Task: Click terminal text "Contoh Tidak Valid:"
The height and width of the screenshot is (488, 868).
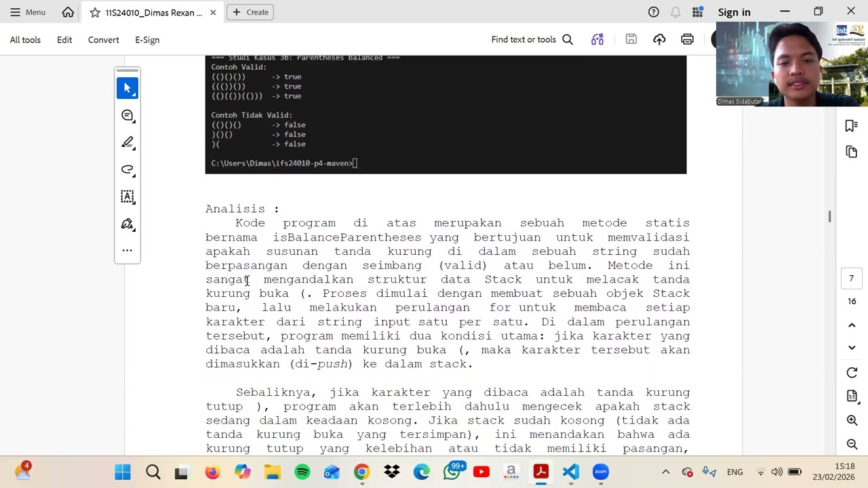Action: [252, 115]
